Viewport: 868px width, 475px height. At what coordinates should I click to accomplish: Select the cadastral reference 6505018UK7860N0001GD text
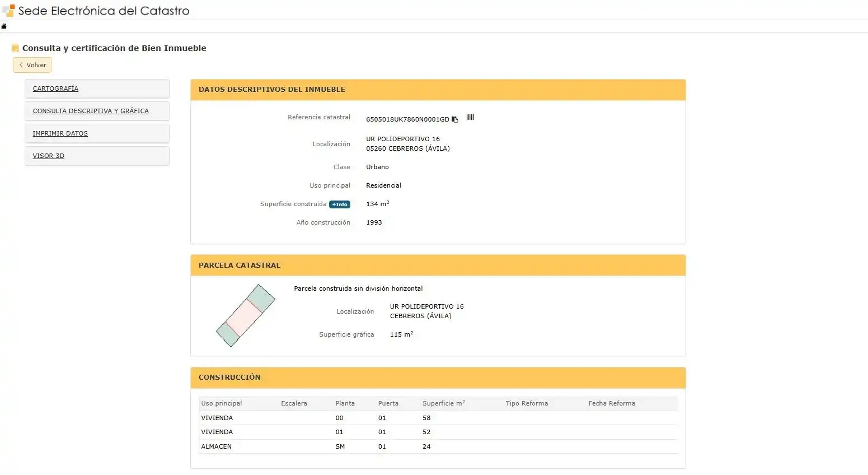[407, 119]
